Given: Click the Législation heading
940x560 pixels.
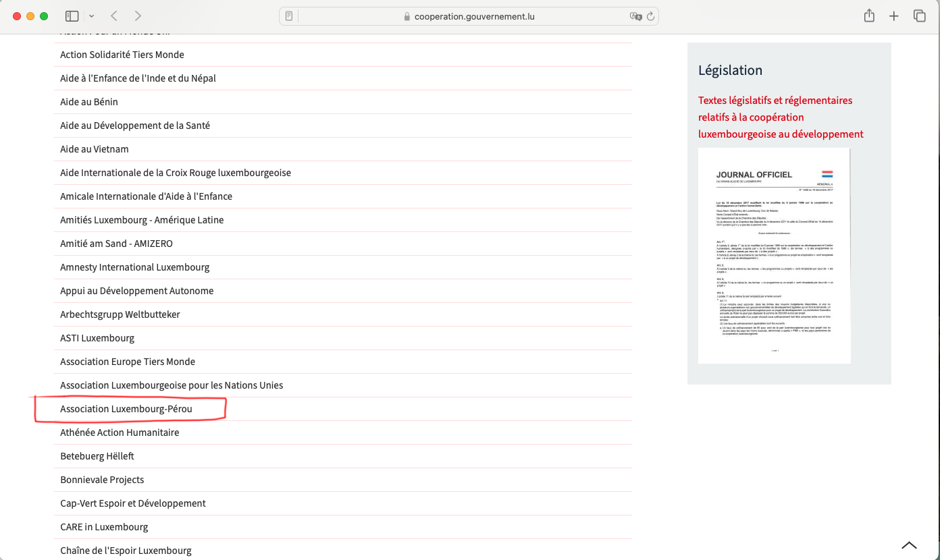Looking at the screenshot, I should click(x=730, y=70).
